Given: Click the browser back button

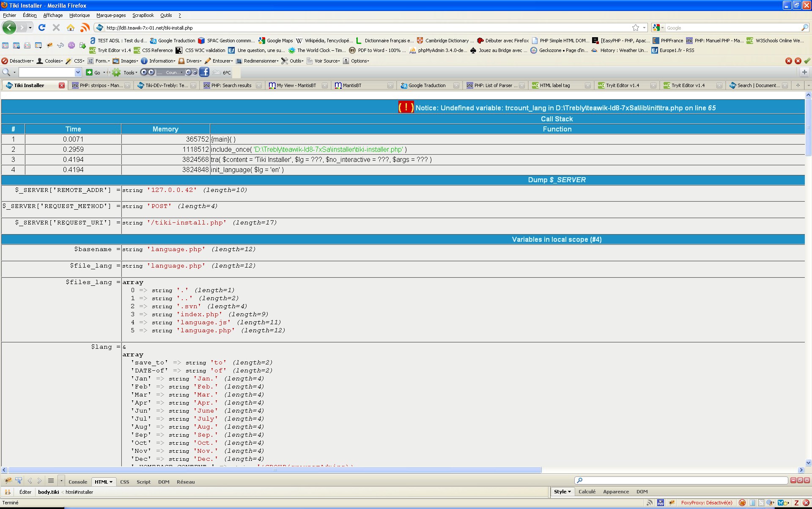Looking at the screenshot, I should pos(9,27).
